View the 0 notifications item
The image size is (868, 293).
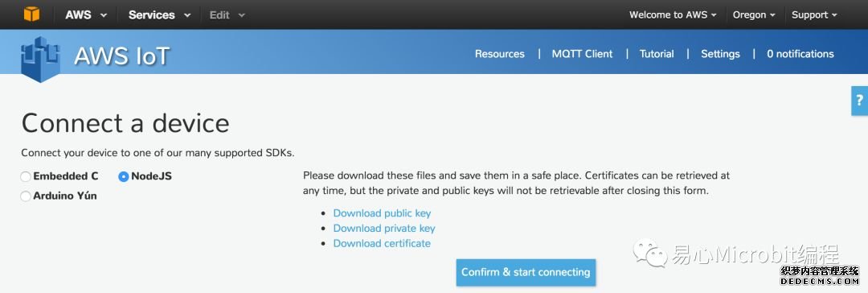coord(800,54)
